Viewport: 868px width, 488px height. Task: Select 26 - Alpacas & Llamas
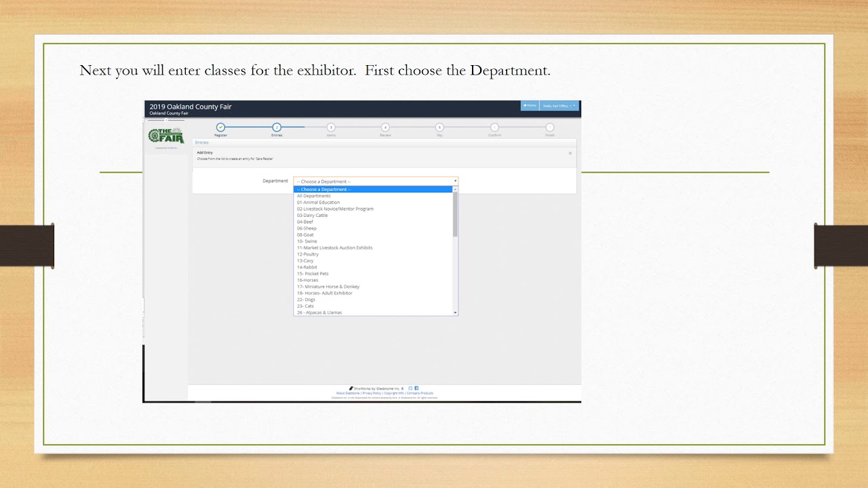[373, 312]
